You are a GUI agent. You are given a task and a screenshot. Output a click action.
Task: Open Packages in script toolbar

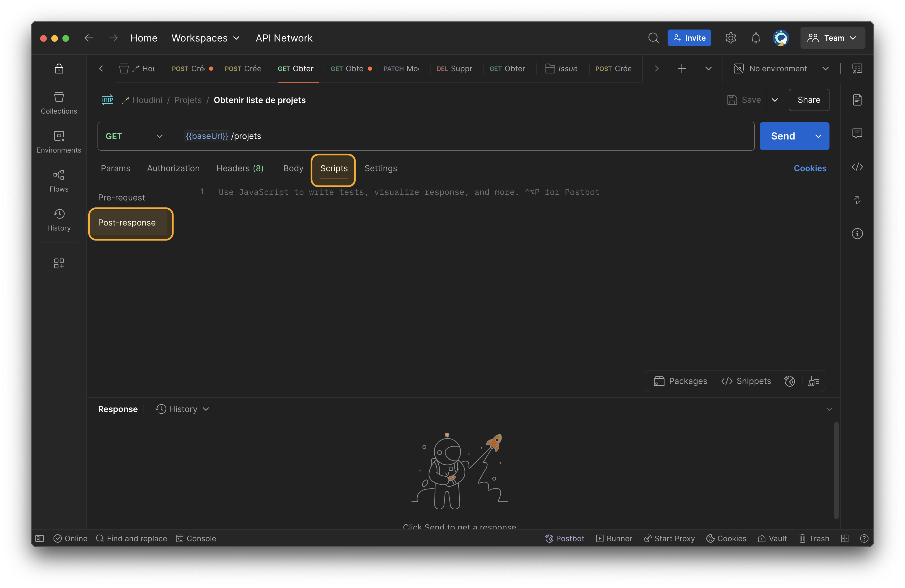680,381
